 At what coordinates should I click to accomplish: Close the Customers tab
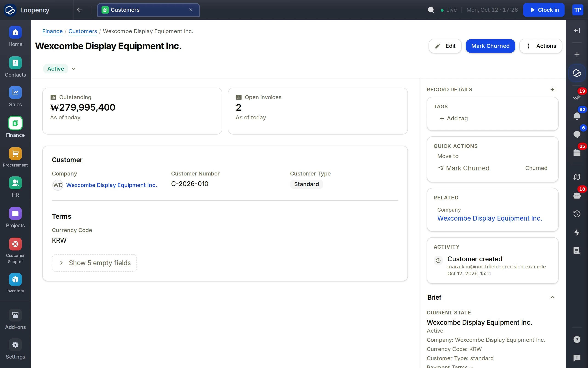[x=190, y=10]
